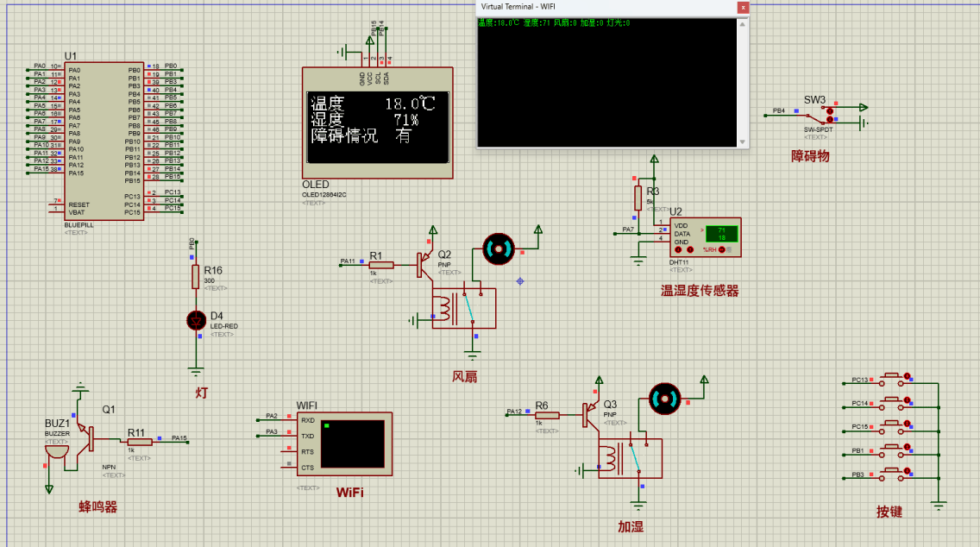Viewport: 980px width, 547px height.
Task: Select the buzzer BUZ1 component
Action: (56, 449)
